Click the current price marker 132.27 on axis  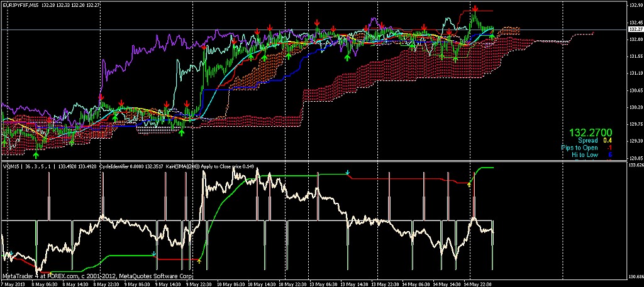[x=635, y=30]
